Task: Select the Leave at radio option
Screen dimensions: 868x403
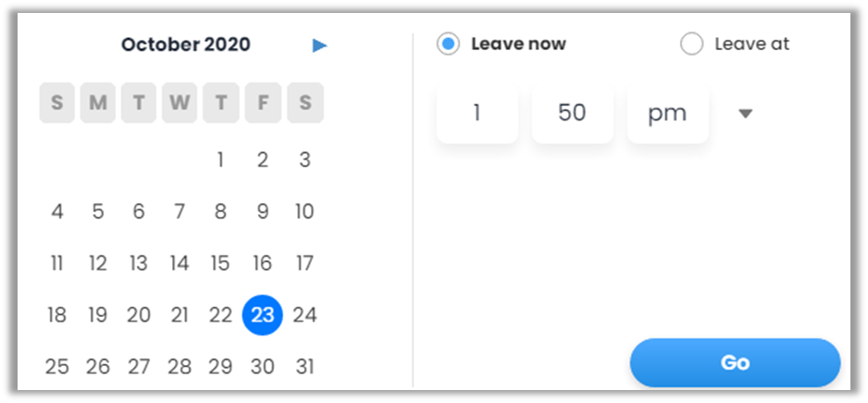Action: (691, 44)
